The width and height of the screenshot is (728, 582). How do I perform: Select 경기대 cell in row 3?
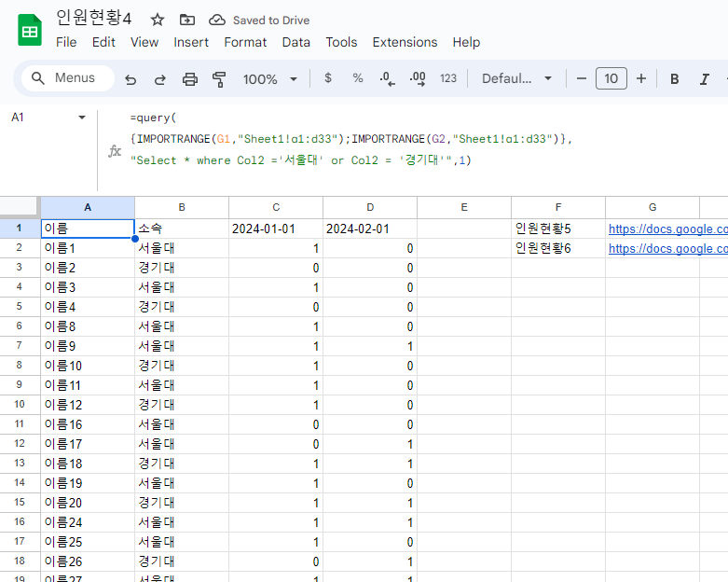182,268
